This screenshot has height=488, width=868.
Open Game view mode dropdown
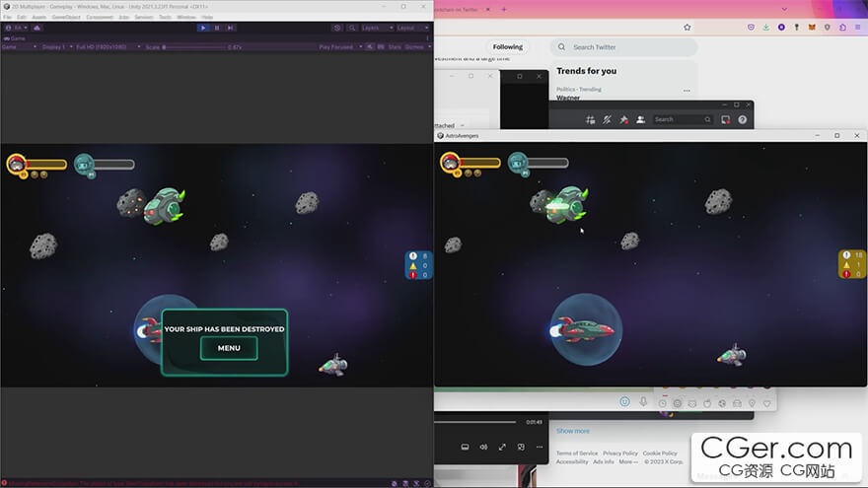pos(20,47)
